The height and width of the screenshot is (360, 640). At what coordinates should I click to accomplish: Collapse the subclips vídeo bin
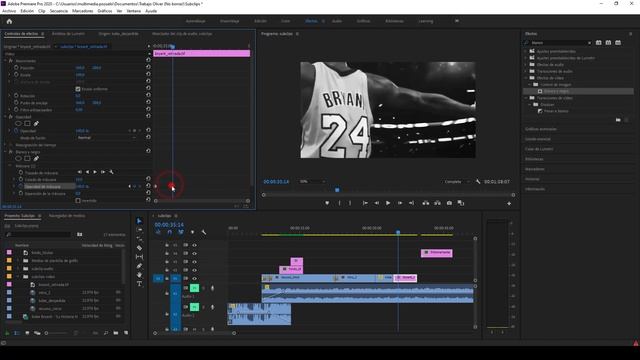18,277
